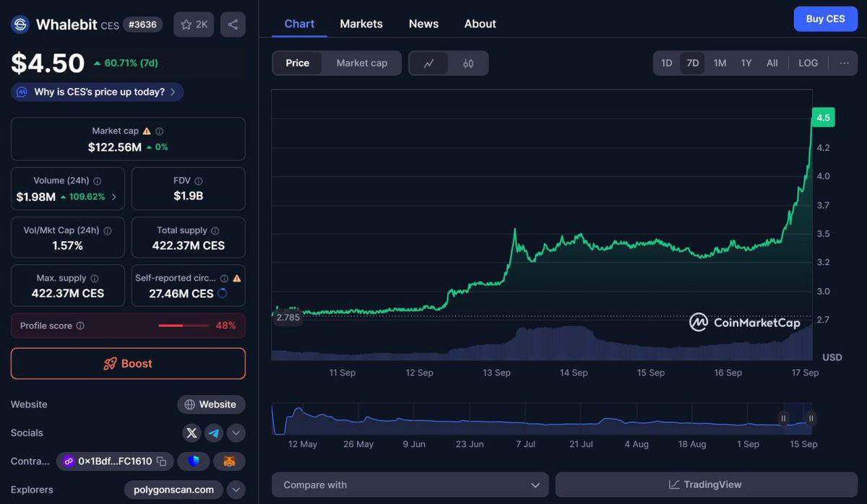
Task: Expand "Why is CES's price up today?" chevron
Action: (173, 92)
